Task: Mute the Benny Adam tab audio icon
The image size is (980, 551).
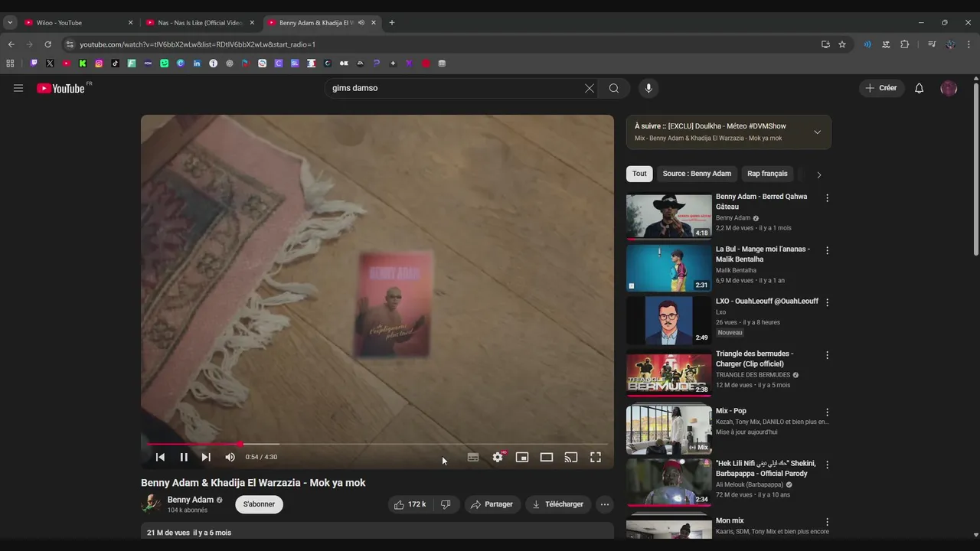Action: tap(361, 23)
